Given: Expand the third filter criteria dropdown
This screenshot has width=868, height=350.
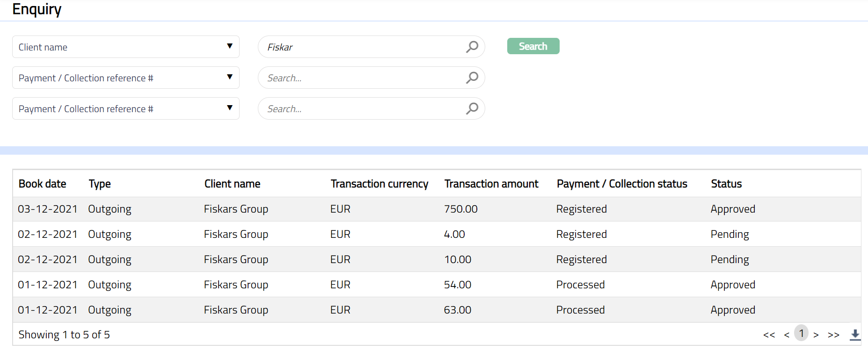Looking at the screenshot, I should coord(125,108).
